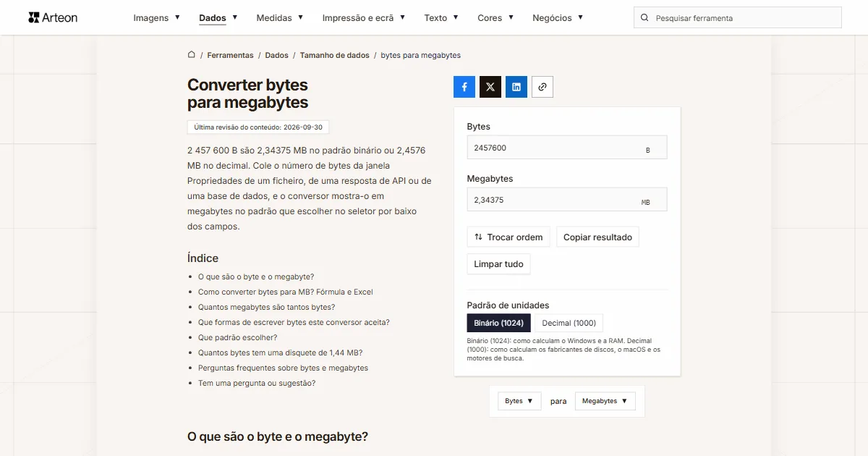The height and width of the screenshot is (456, 868).
Task: Expand the Imagens menu
Action: coord(157,18)
